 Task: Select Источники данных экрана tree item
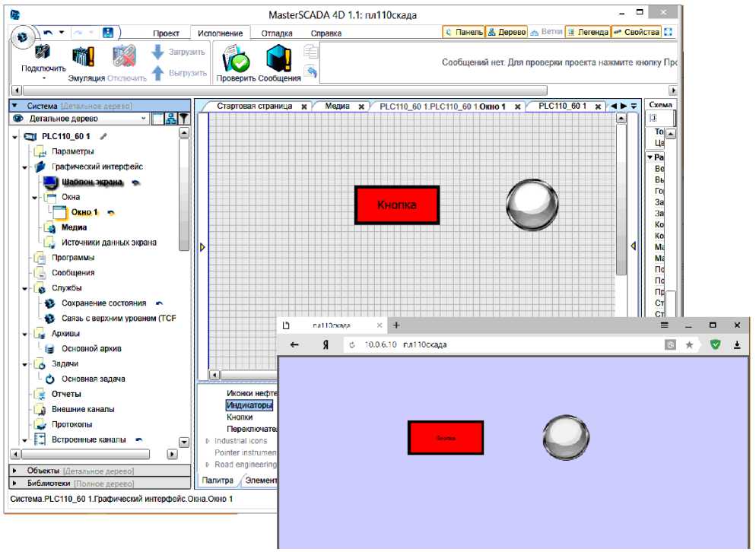click(109, 243)
